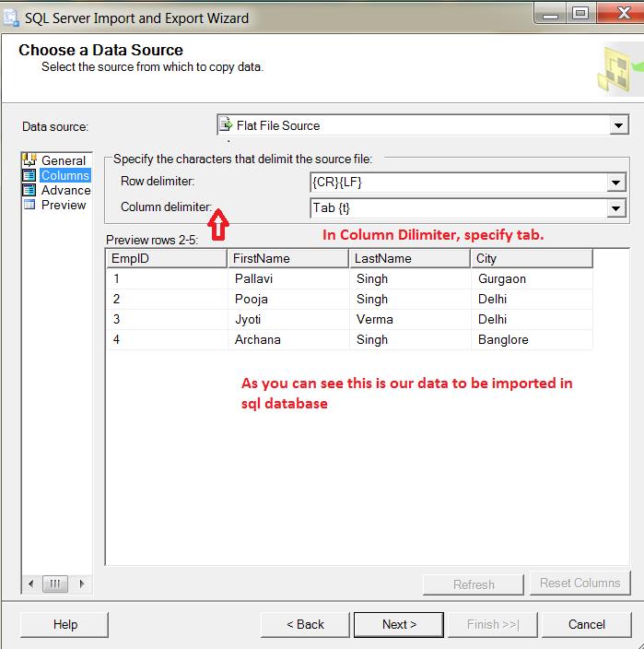Click the General page icon in sidebar
This screenshot has width=644, height=649.
click(x=29, y=160)
